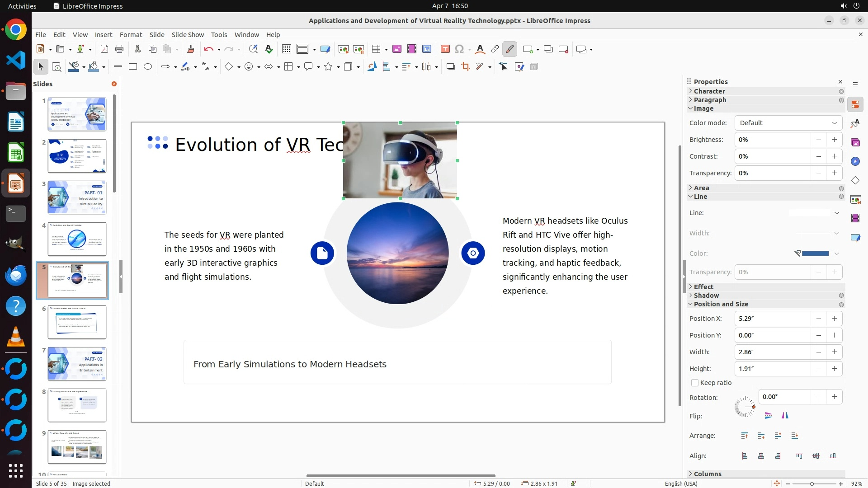This screenshot has height=488, width=868.
Task: Click the Line Color swatch
Action: pos(815,253)
